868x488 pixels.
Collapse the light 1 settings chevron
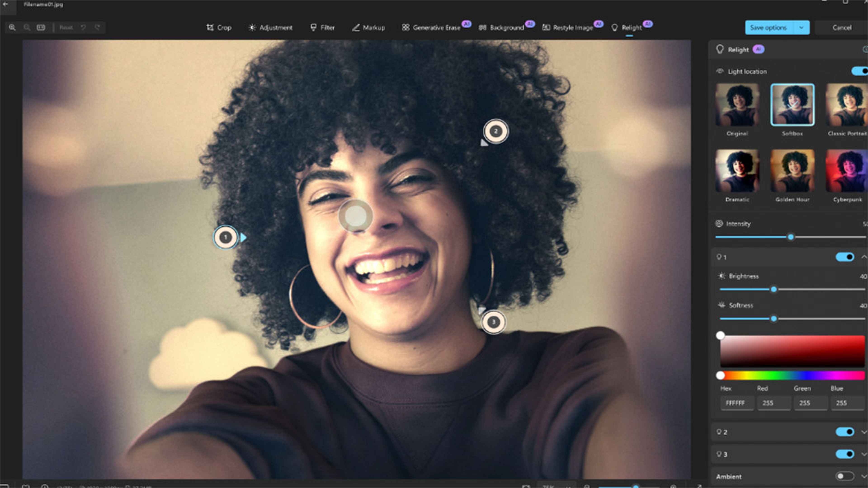point(864,257)
